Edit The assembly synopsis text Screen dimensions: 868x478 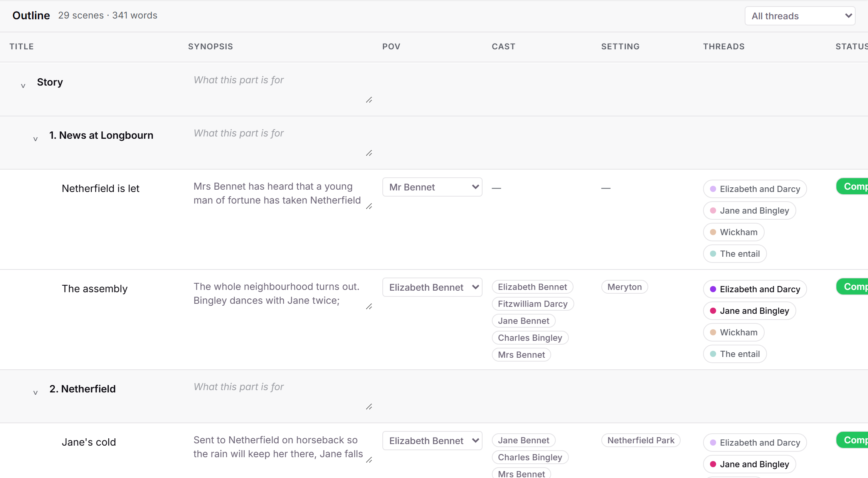pos(281,295)
